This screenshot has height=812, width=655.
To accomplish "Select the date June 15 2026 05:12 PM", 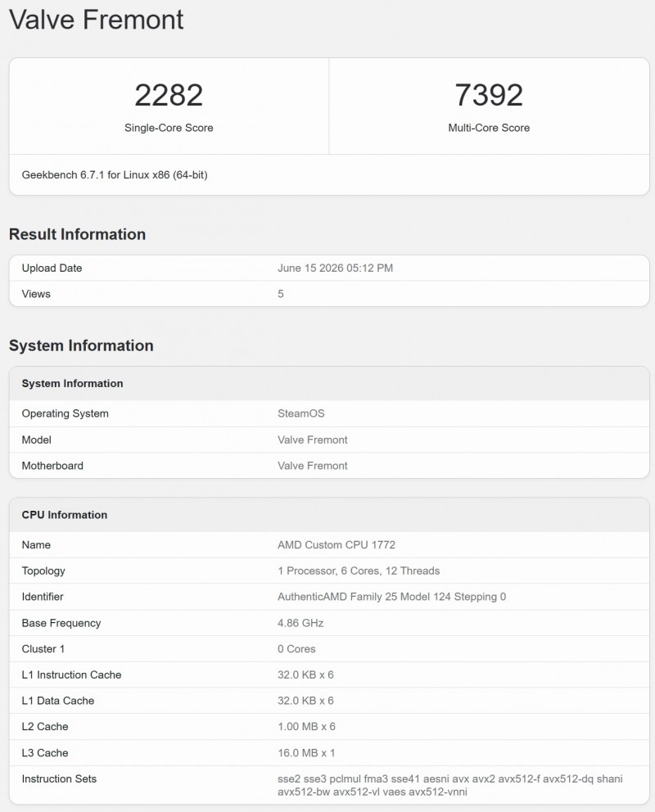I will (335, 268).
